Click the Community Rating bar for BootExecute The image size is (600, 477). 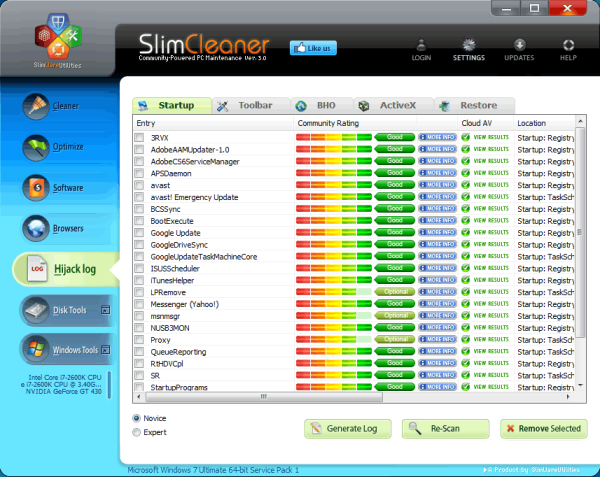(x=333, y=221)
